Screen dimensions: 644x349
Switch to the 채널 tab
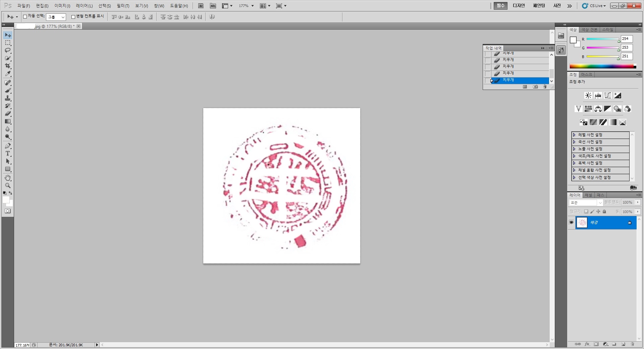[588, 195]
